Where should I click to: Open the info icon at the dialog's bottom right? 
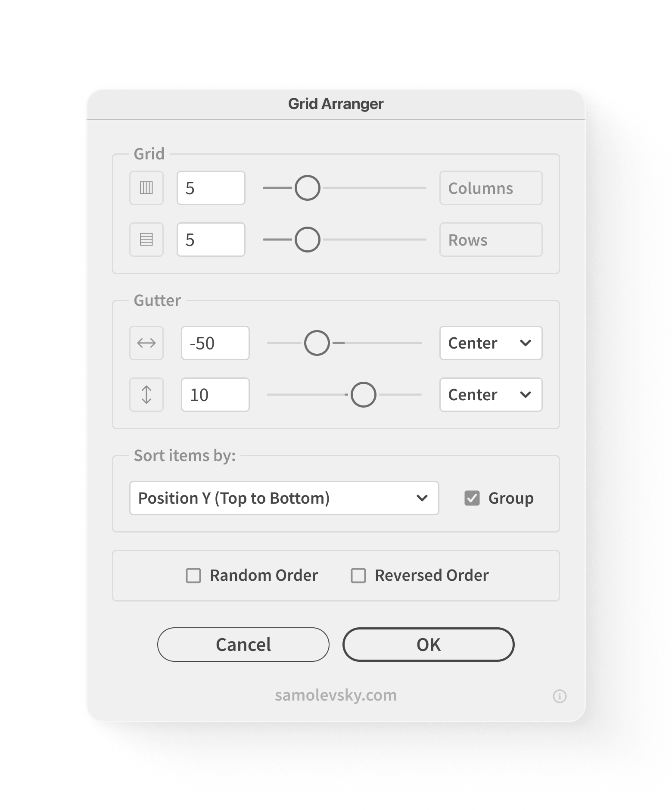coord(560,696)
